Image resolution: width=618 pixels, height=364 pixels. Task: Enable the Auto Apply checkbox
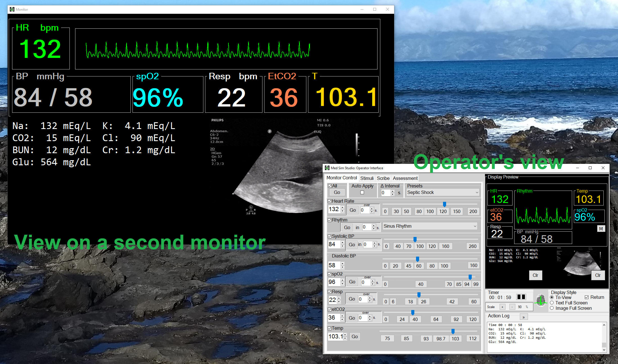click(362, 192)
